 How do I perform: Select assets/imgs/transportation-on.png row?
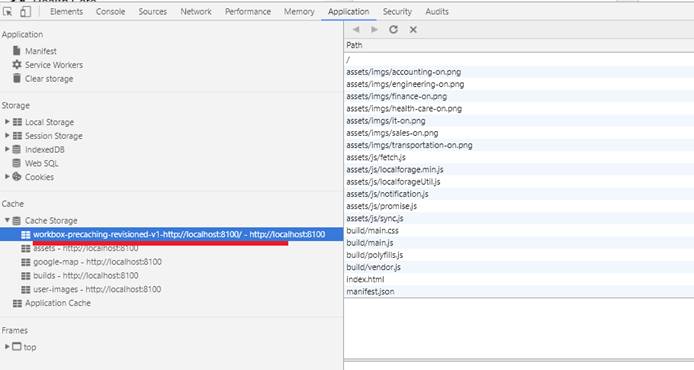519,145
